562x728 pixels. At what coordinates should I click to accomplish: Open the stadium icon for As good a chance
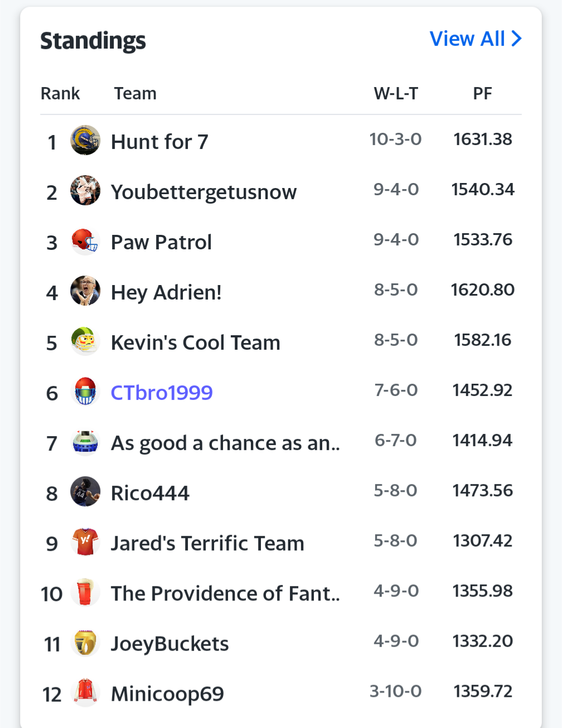pos(85,441)
